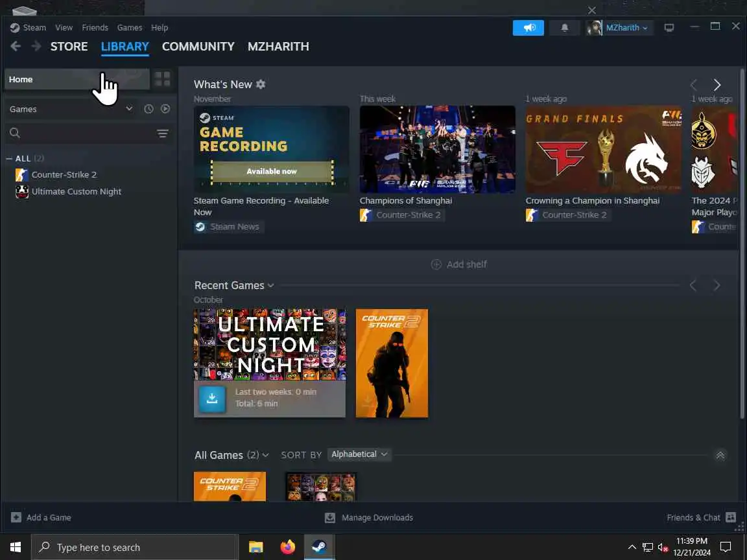This screenshot has width=747, height=560.
Task: Open the notifications bell
Action: coord(565,28)
